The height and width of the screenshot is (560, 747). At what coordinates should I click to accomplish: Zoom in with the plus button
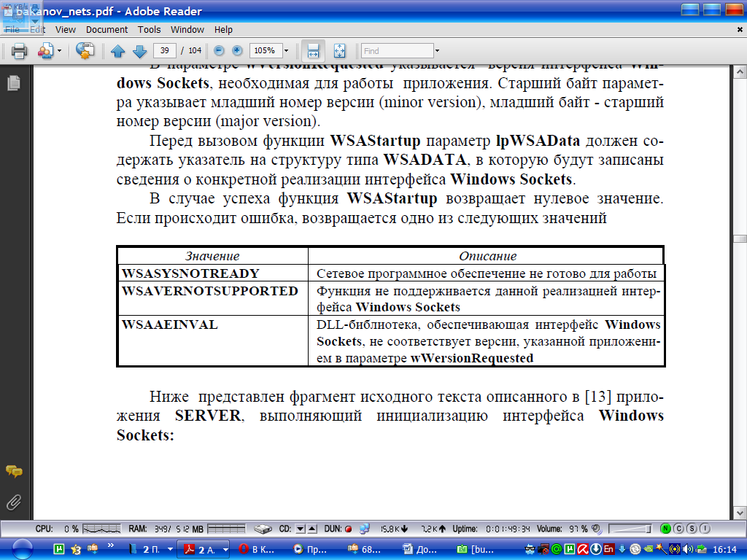point(237,50)
